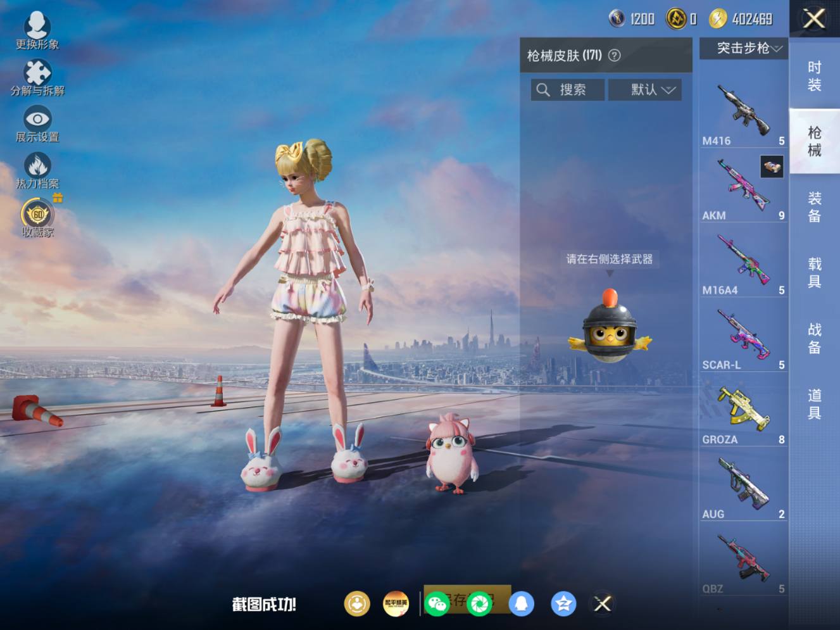This screenshot has height=630, width=840.
Task: Dismiss the share bar X icon
Action: click(603, 604)
